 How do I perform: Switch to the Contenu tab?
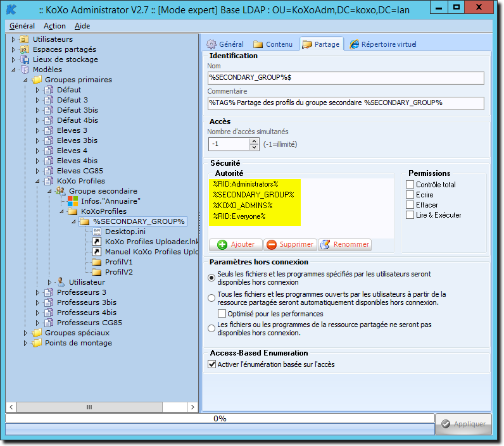pyautogui.click(x=273, y=44)
